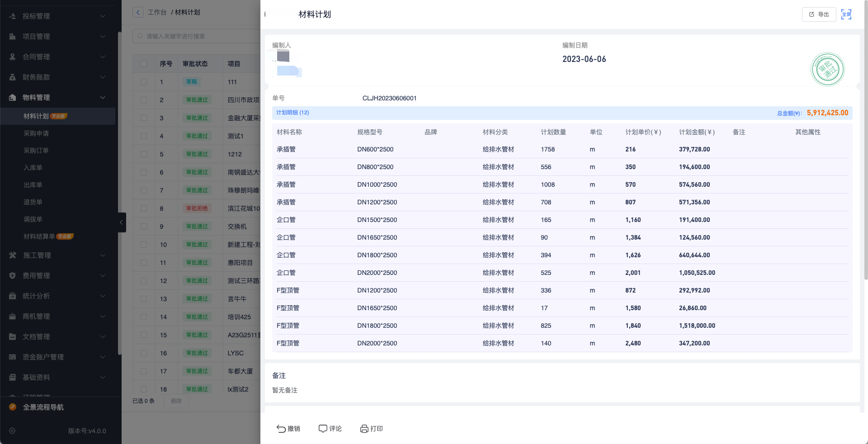Viewport: 868px width, 444px height.
Task: Click the 撤销 undo icon
Action: 281,428
